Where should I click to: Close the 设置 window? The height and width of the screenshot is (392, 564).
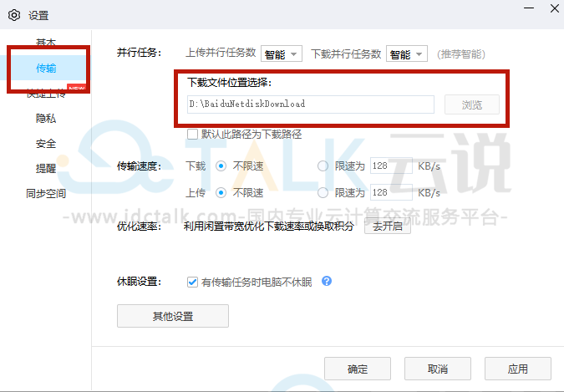coord(555,8)
